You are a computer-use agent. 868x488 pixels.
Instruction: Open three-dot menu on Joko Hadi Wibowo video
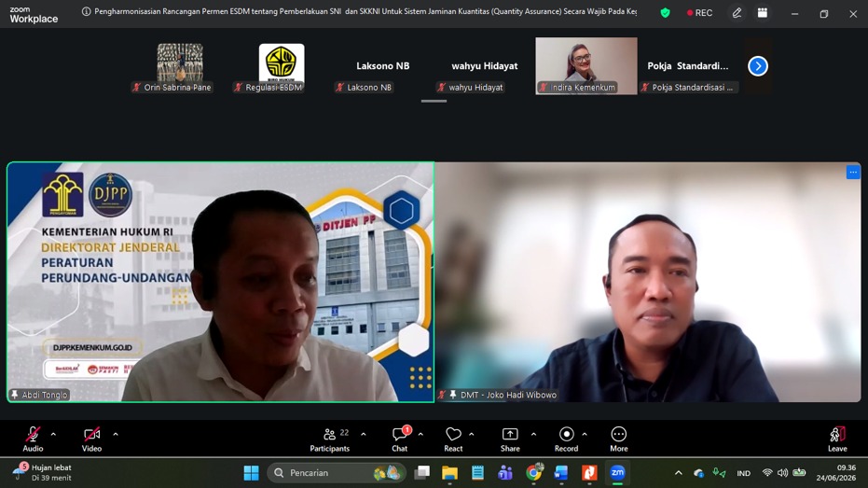(853, 173)
